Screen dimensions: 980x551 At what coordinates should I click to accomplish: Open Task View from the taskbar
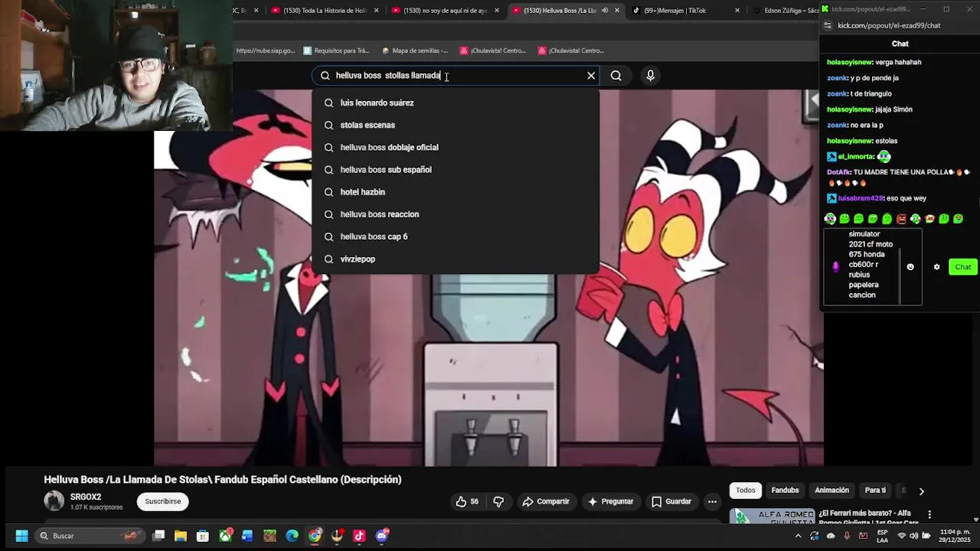[x=158, y=536]
